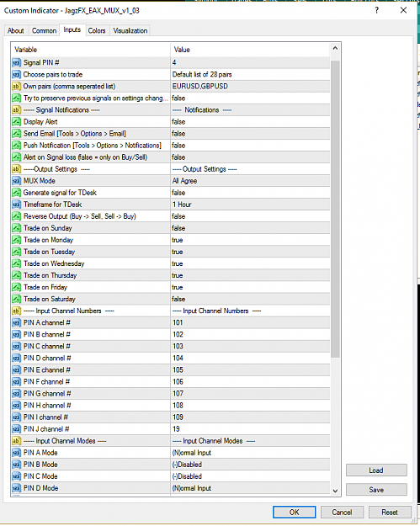Image resolution: width=420 pixels, height=526 pixels.
Task: Open PIN D Mode Normal Input dropdown
Action: (x=250, y=488)
